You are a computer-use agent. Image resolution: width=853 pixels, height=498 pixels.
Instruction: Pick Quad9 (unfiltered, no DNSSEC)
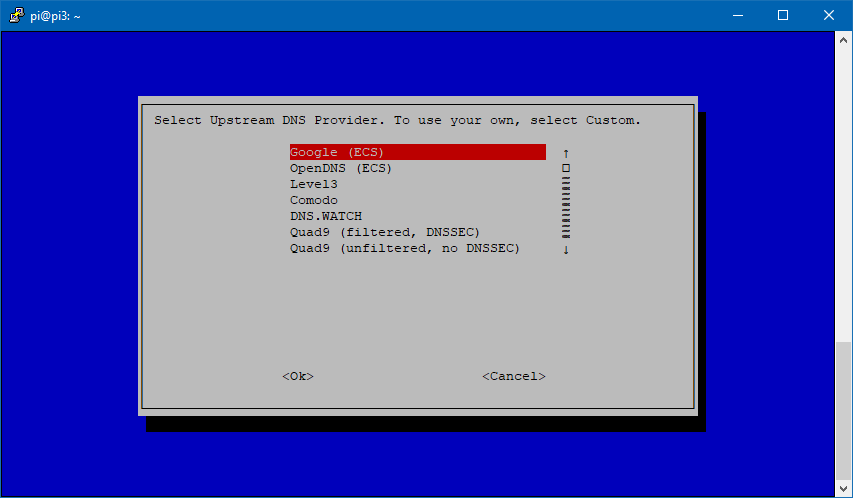[405, 248]
